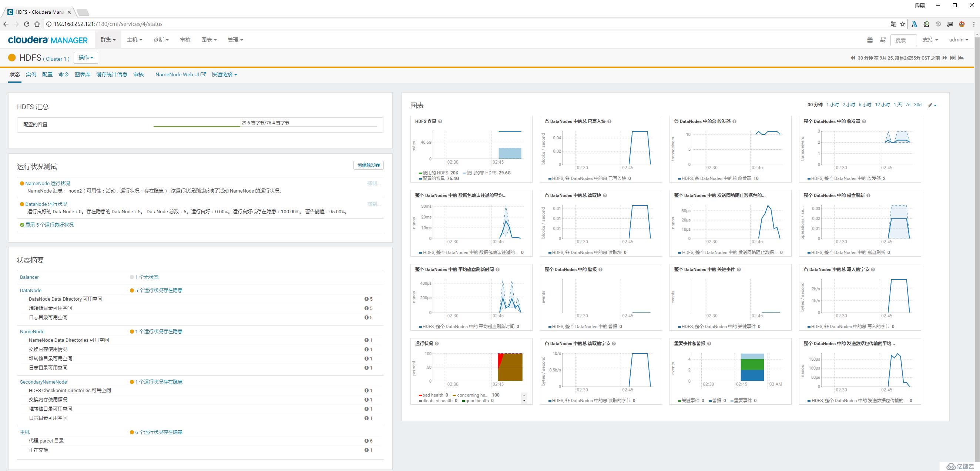Image resolution: width=980 pixels, height=471 pixels.
Task: Step time range backward with rewind icon
Action: (x=853, y=58)
